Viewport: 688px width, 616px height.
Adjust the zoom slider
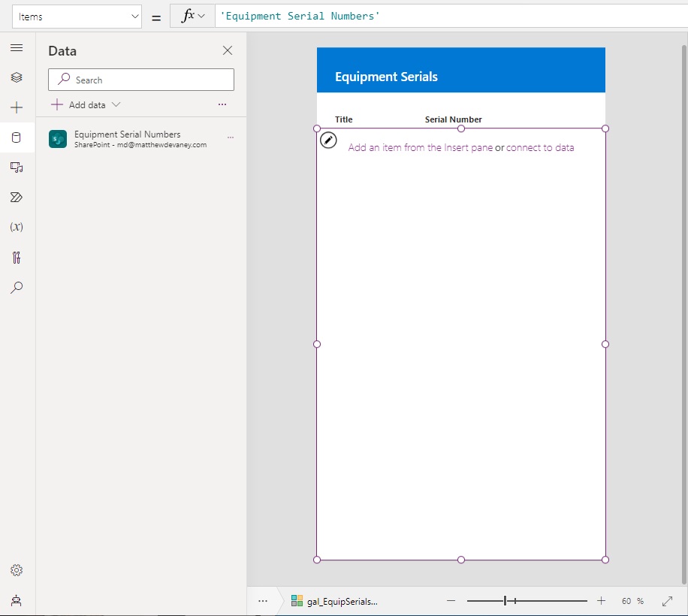[x=514, y=600]
